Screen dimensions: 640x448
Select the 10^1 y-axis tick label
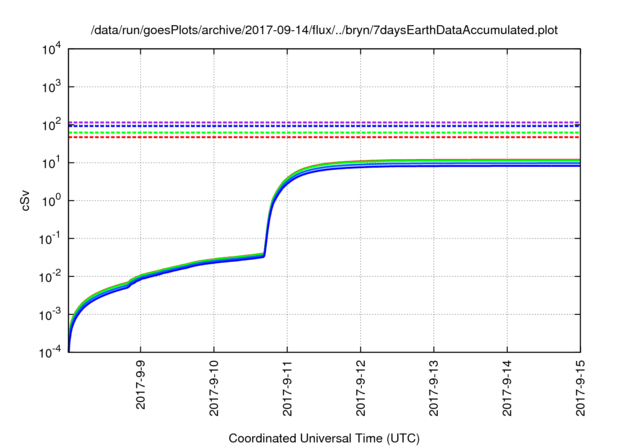(52, 163)
